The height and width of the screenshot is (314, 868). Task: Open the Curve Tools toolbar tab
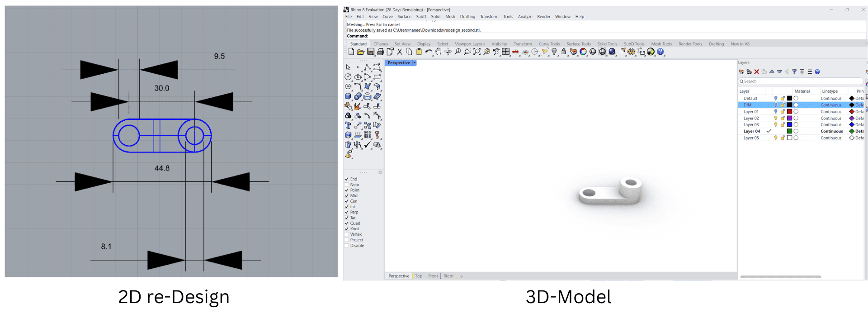pos(549,44)
